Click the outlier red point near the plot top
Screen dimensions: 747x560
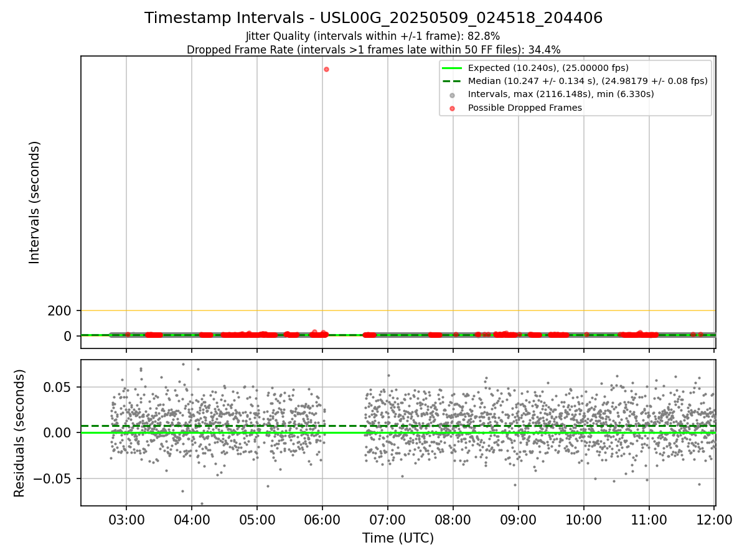click(x=326, y=69)
